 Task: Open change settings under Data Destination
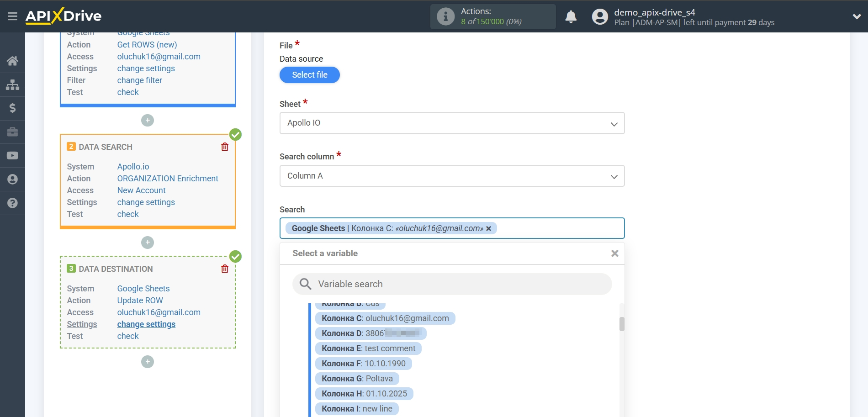coord(146,324)
